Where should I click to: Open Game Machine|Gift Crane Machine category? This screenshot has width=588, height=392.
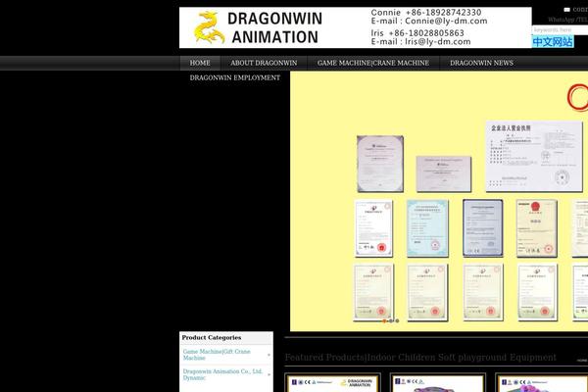click(217, 355)
